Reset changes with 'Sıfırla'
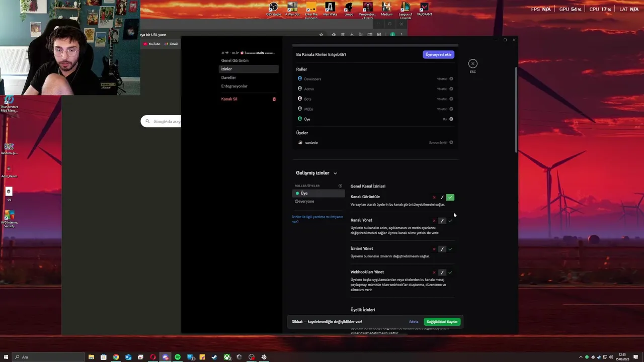The width and height of the screenshot is (644, 362). click(x=414, y=322)
